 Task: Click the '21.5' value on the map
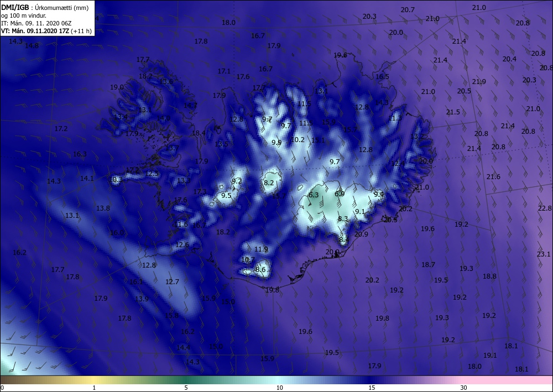coord(453,112)
